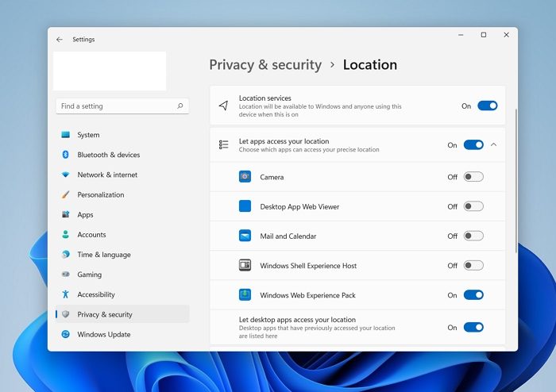
Task: Open System settings
Action: pyautogui.click(x=122, y=135)
